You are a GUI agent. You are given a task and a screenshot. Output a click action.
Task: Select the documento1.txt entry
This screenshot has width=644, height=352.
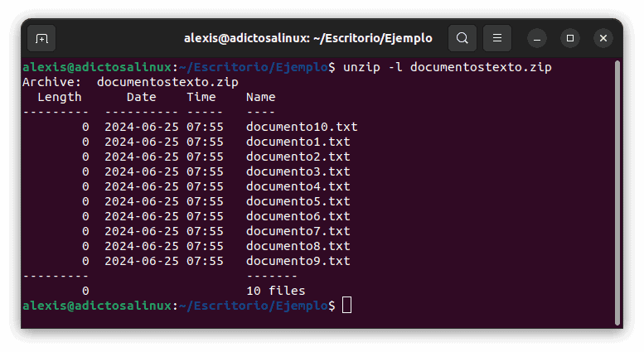[x=298, y=142]
